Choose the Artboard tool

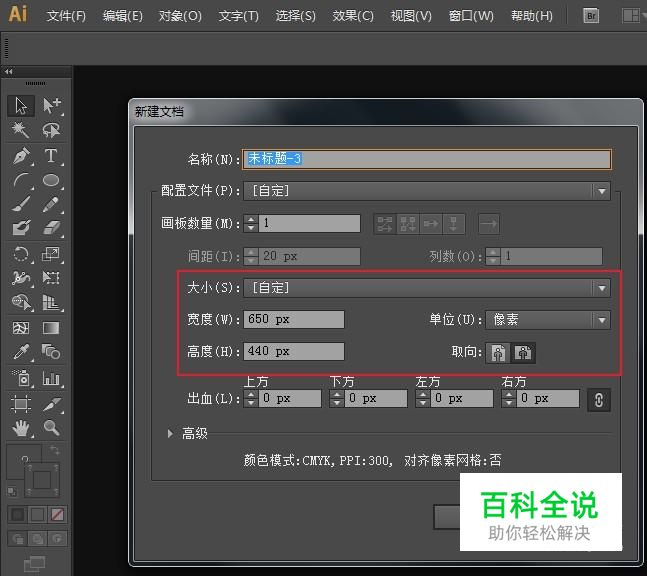pos(21,404)
